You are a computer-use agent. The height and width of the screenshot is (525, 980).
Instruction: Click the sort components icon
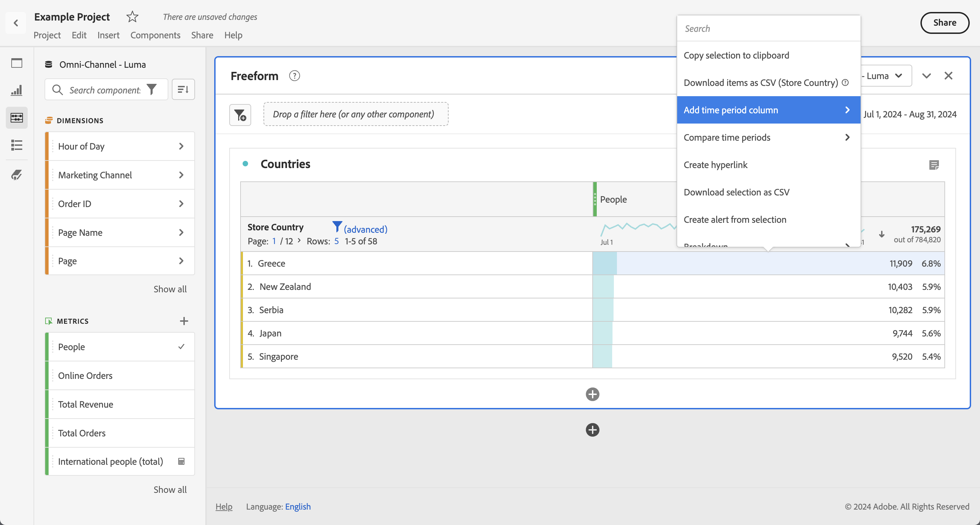click(183, 89)
